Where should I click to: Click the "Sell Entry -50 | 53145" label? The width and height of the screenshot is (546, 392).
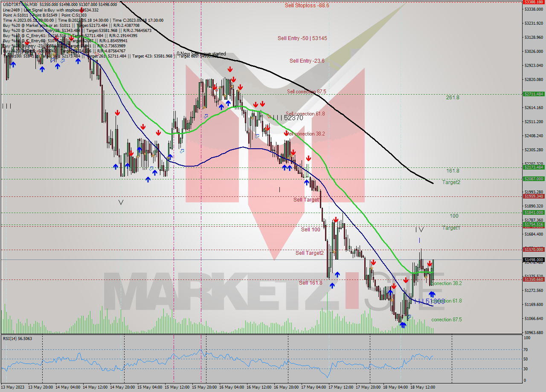point(302,38)
